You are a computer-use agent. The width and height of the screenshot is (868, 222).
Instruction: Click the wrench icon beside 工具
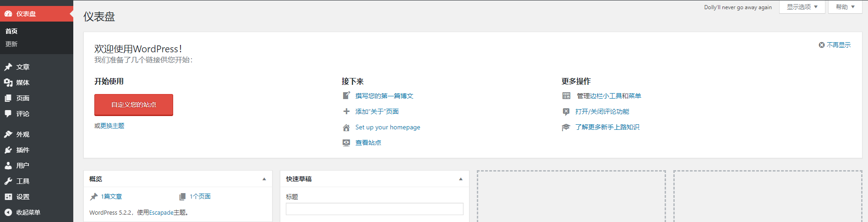(x=8, y=181)
